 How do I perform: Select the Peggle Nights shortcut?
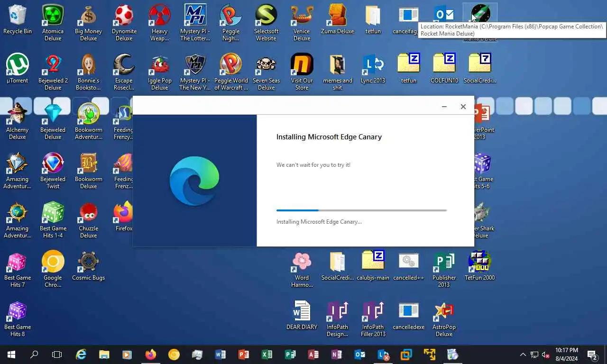point(230,23)
